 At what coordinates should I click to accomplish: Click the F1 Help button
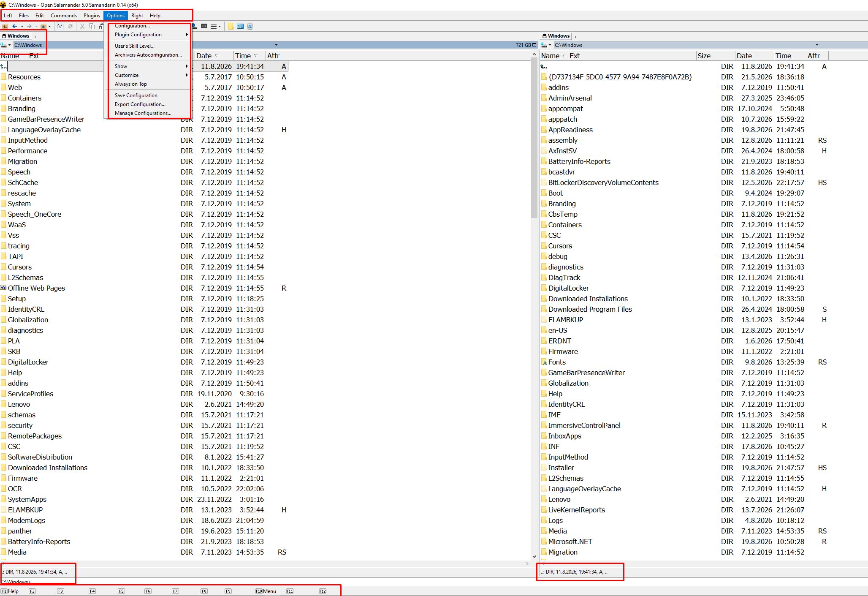pyautogui.click(x=10, y=591)
